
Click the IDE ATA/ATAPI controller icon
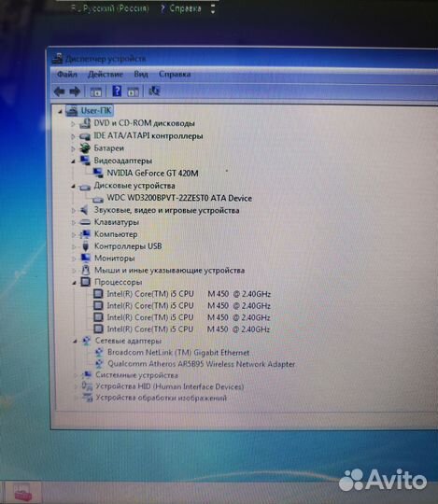tap(85, 136)
